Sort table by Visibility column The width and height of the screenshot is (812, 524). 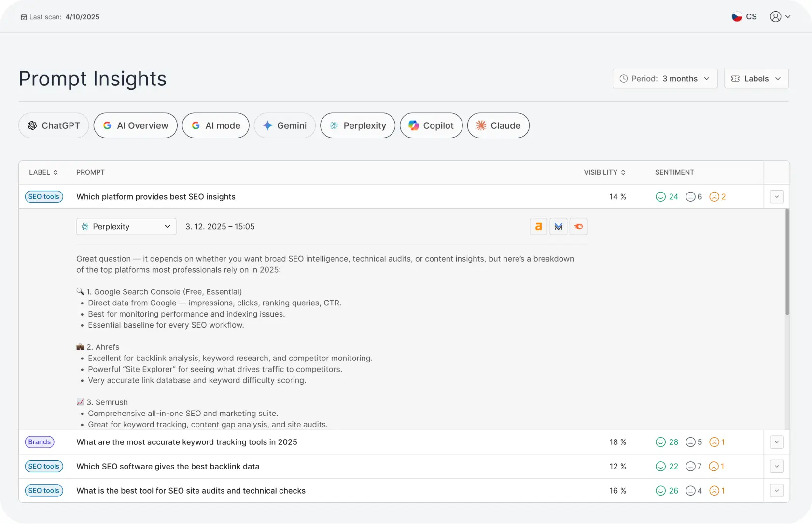tap(604, 172)
